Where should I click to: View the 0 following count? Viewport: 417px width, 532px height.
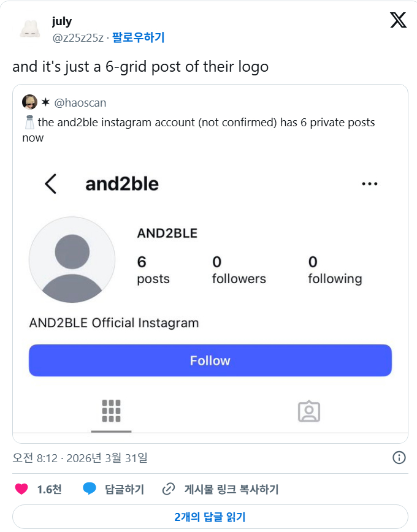(335, 270)
